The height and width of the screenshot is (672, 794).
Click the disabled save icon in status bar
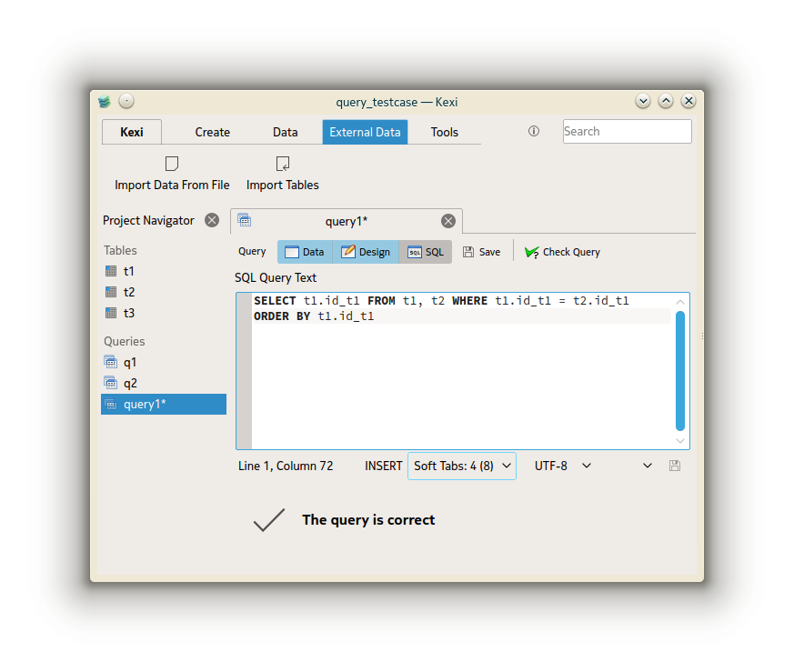pyautogui.click(x=675, y=466)
